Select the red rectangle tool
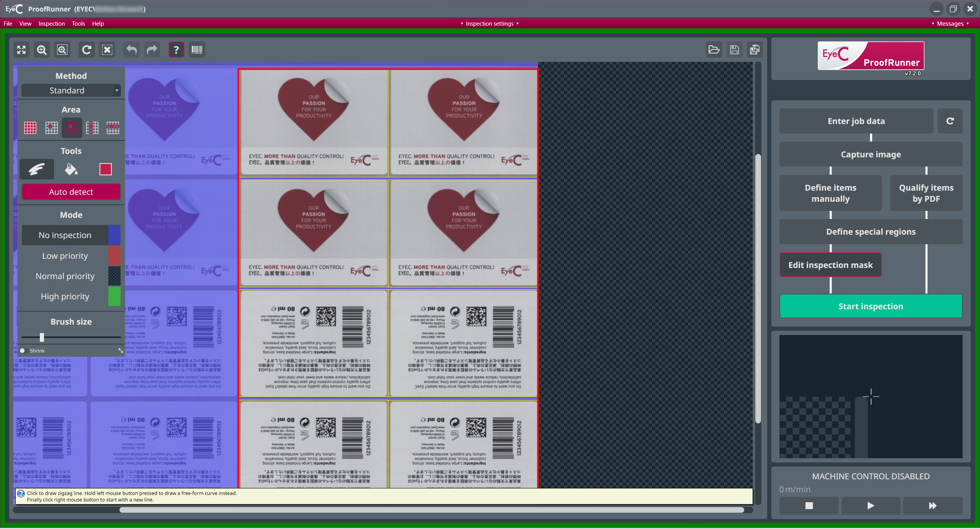This screenshot has width=980, height=529. (106, 169)
